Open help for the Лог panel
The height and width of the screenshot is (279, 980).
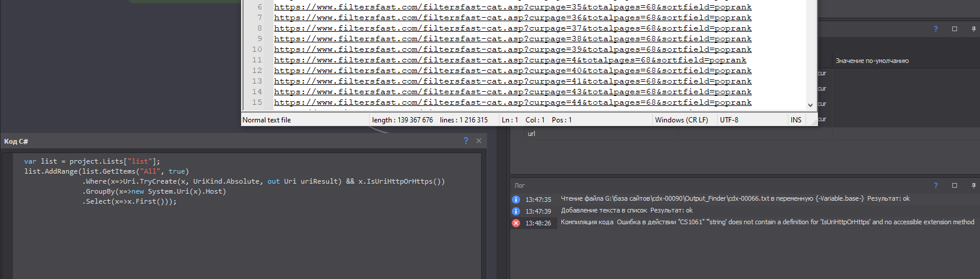pyautogui.click(x=935, y=185)
